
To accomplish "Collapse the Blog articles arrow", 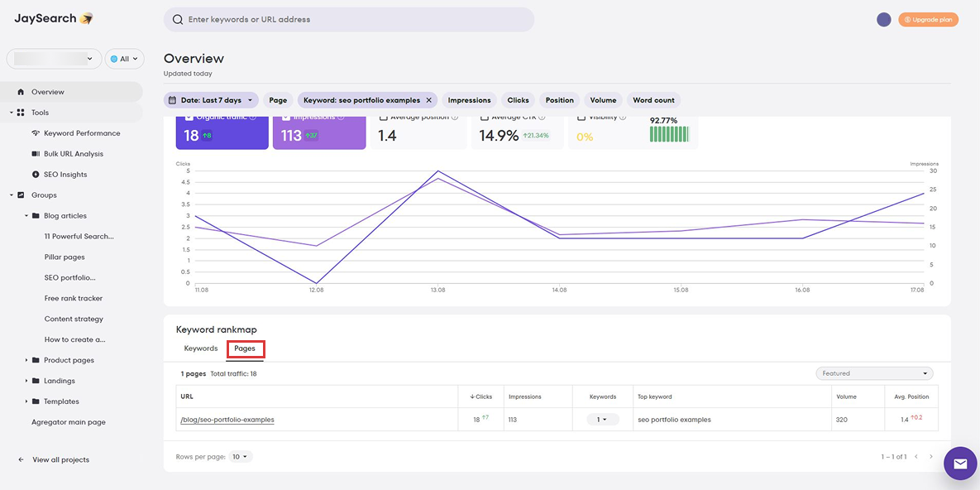I will click(26, 216).
